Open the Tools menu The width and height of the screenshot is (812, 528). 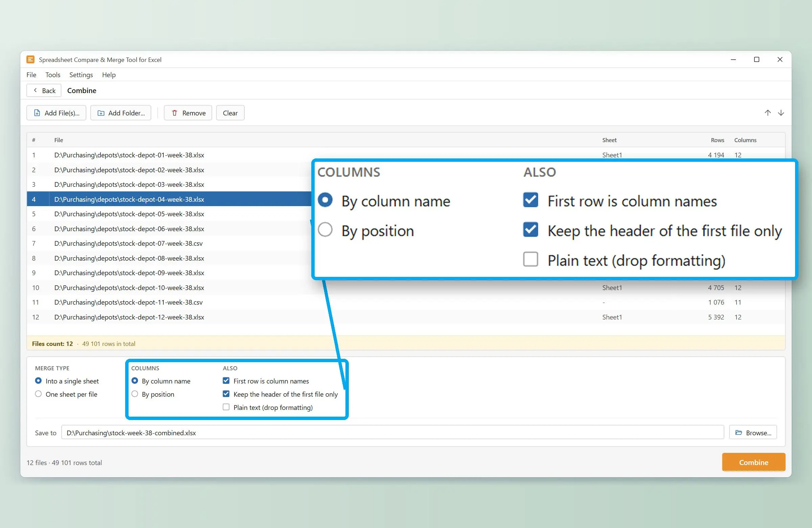click(x=53, y=75)
